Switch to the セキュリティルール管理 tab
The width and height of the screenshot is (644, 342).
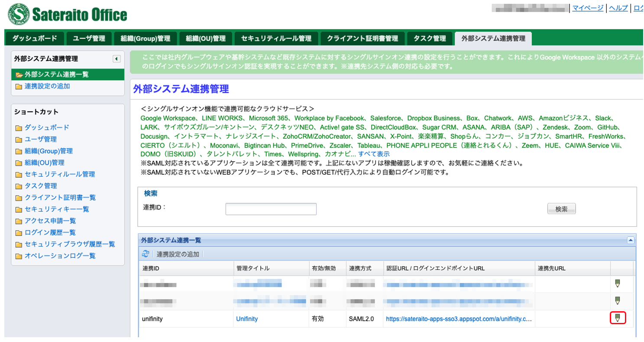tap(276, 38)
